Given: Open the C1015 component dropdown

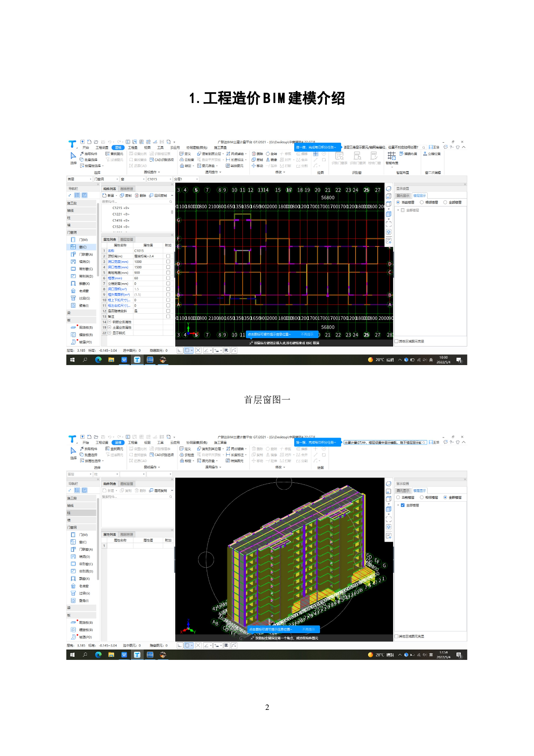Looking at the screenshot, I should [x=170, y=179].
